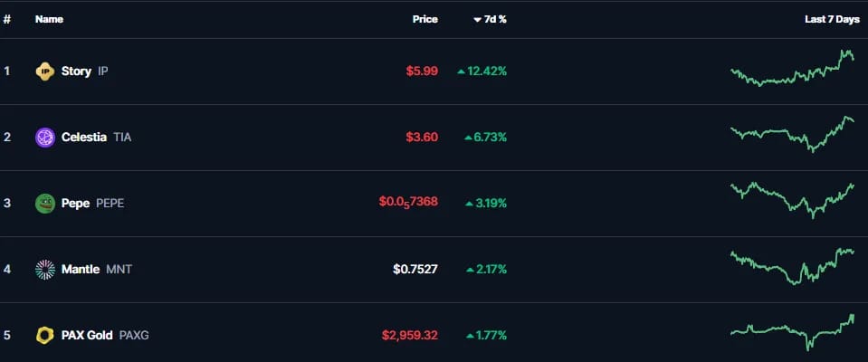Click the sort arrow beside 7d %
The width and height of the screenshot is (868, 362).
(477, 20)
